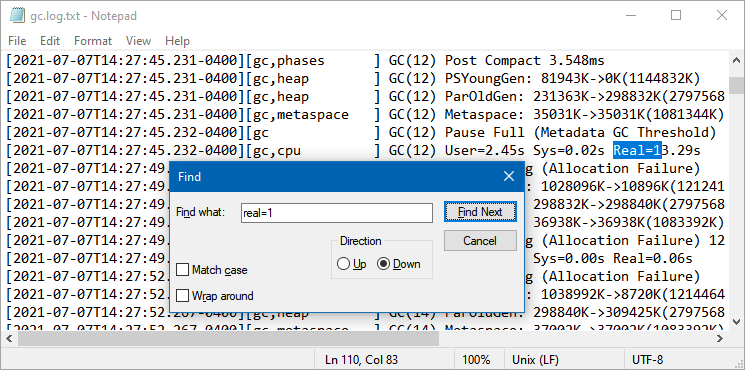Click '1038992K->8720K' value text
Viewport: 745px width, 370px height.
(x=600, y=294)
